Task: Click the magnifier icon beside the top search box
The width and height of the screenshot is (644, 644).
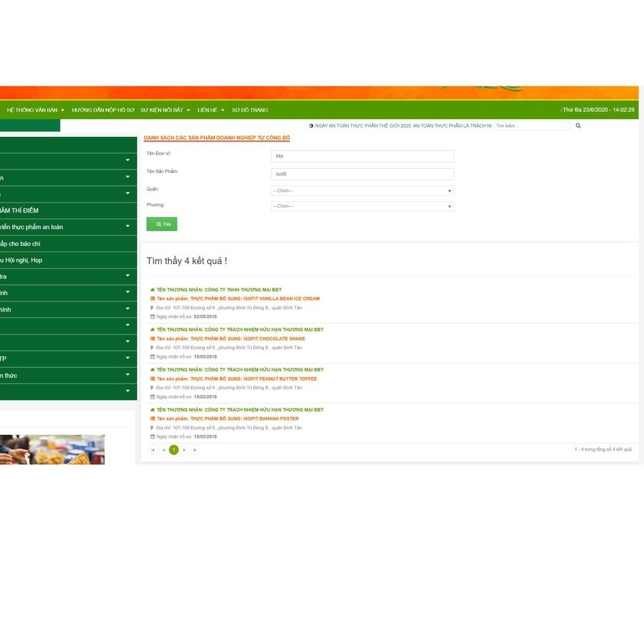Action: click(578, 125)
